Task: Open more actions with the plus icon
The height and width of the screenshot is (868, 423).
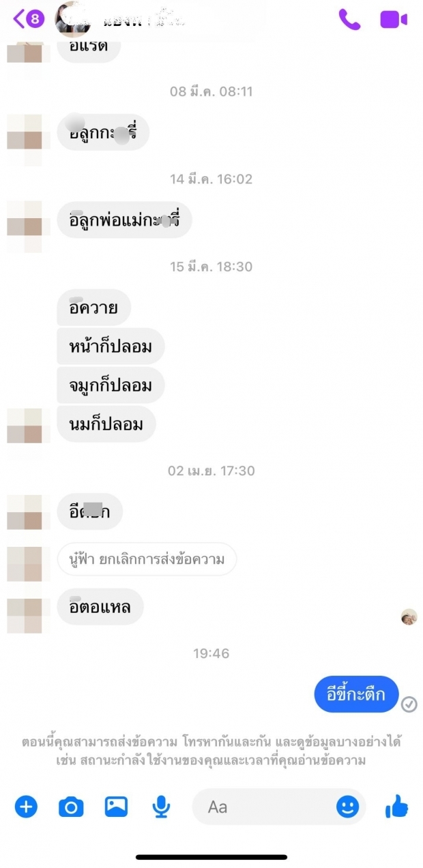Action: (x=26, y=807)
